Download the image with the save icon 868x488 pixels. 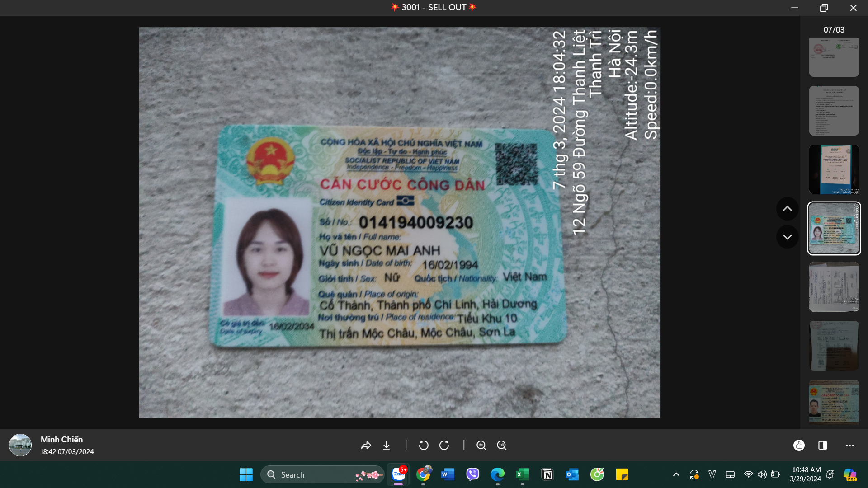(387, 446)
